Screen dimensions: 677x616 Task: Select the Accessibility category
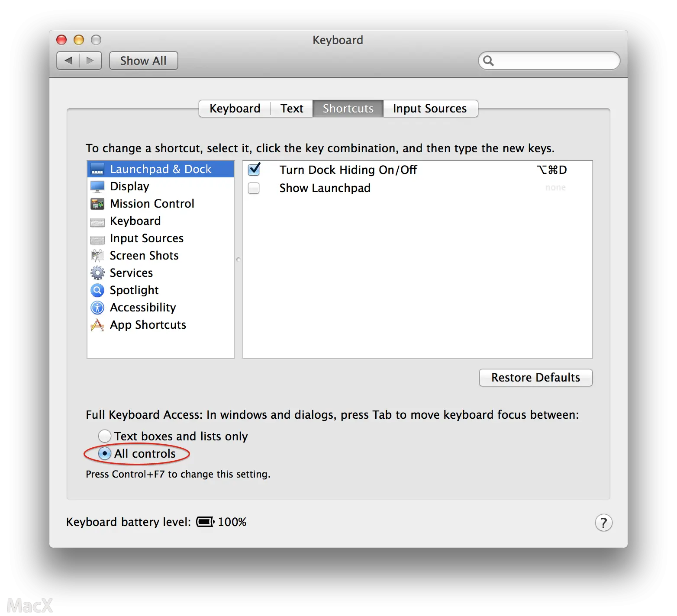click(160, 308)
